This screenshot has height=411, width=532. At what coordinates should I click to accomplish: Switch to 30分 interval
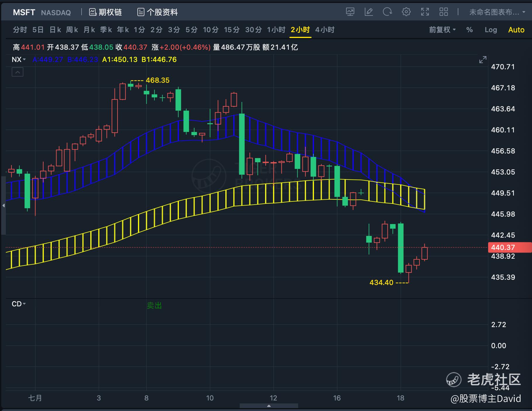click(253, 30)
